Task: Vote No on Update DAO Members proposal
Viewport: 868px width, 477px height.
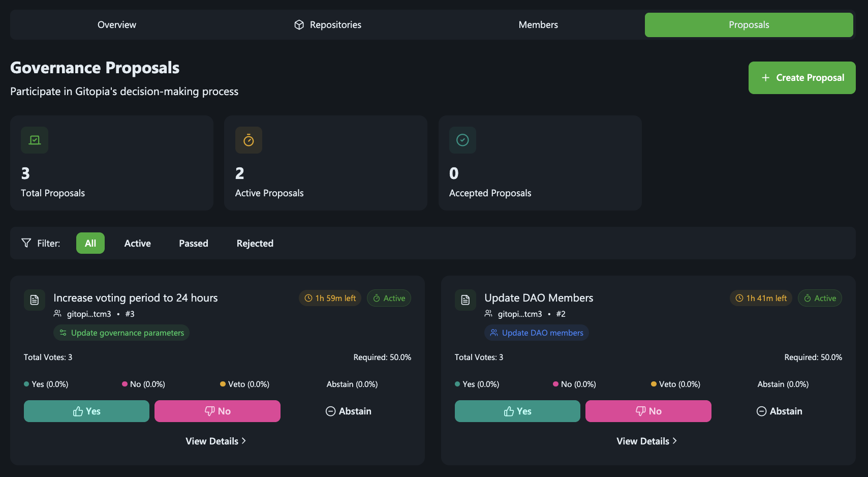Action: pyautogui.click(x=648, y=411)
